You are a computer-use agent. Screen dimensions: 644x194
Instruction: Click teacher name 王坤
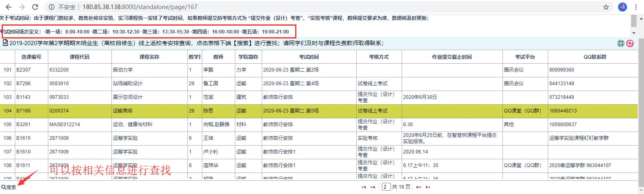point(208,138)
